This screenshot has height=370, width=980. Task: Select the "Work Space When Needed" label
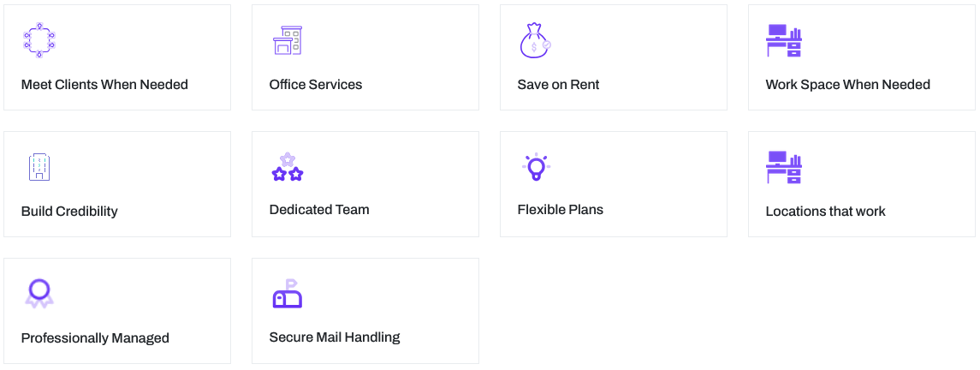847,85
